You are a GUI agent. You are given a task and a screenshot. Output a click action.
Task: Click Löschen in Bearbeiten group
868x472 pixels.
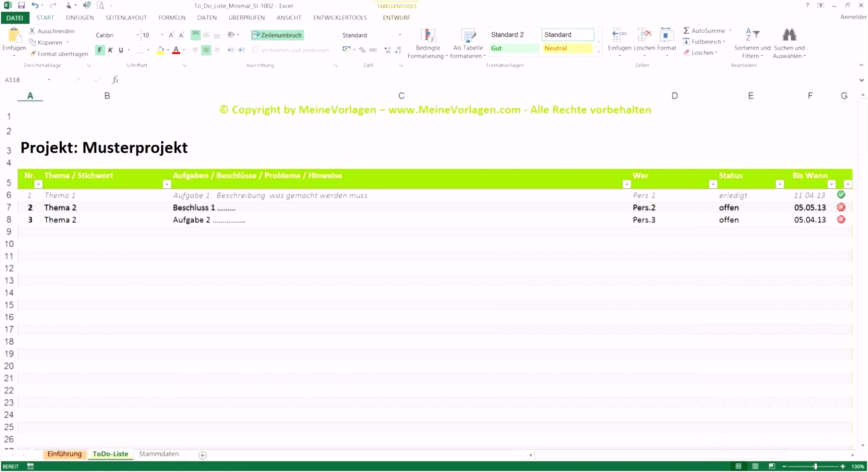click(700, 53)
